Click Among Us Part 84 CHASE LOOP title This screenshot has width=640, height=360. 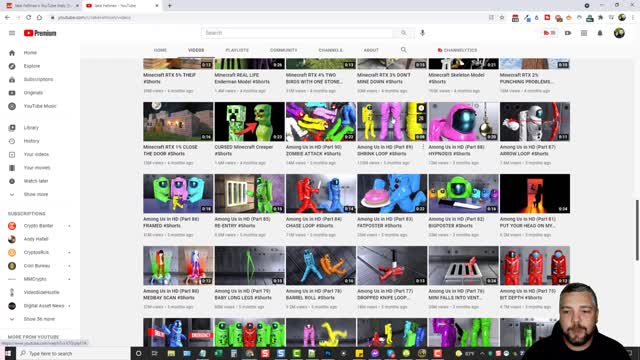pyautogui.click(x=313, y=222)
